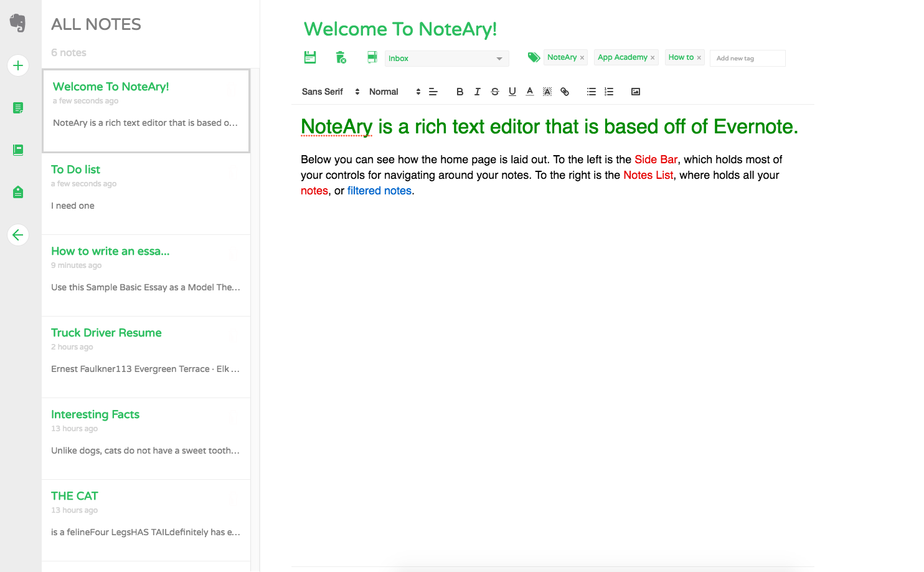Select the Welcome To NoteAry! note

146,111
